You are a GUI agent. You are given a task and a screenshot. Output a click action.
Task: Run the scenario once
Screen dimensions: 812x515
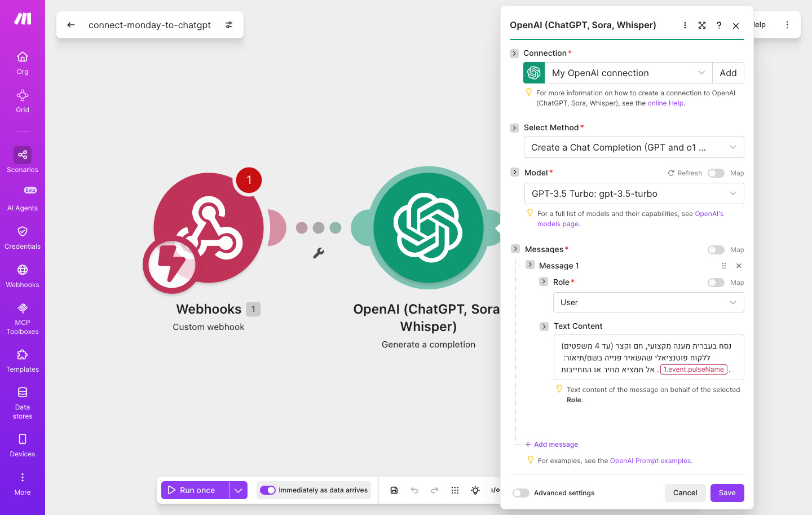coord(195,490)
